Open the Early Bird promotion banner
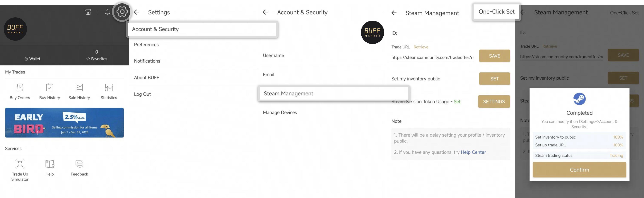 pyautogui.click(x=64, y=123)
